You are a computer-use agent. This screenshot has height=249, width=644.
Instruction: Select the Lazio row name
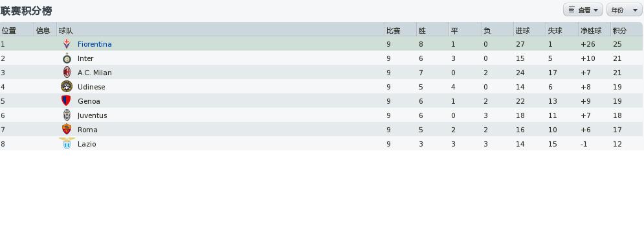tap(87, 144)
